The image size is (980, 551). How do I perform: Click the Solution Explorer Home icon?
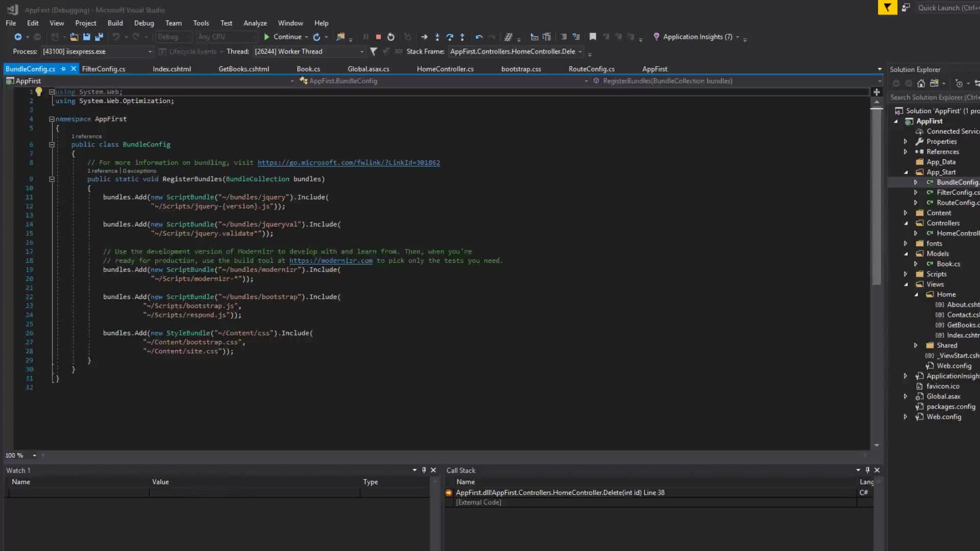pos(921,84)
